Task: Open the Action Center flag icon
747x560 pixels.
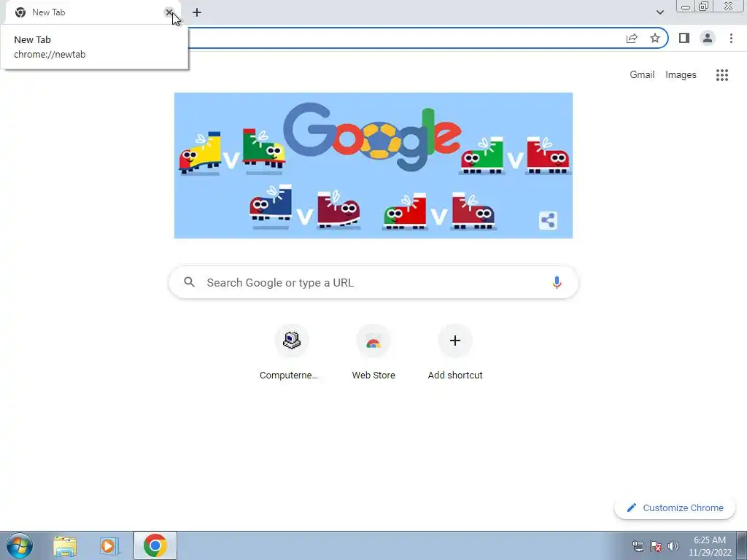Action: click(x=656, y=546)
